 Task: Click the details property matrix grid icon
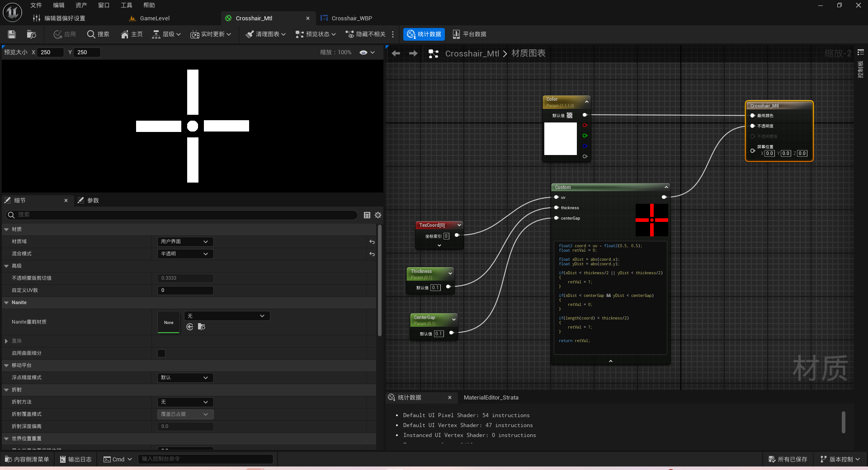pyautogui.click(x=367, y=215)
